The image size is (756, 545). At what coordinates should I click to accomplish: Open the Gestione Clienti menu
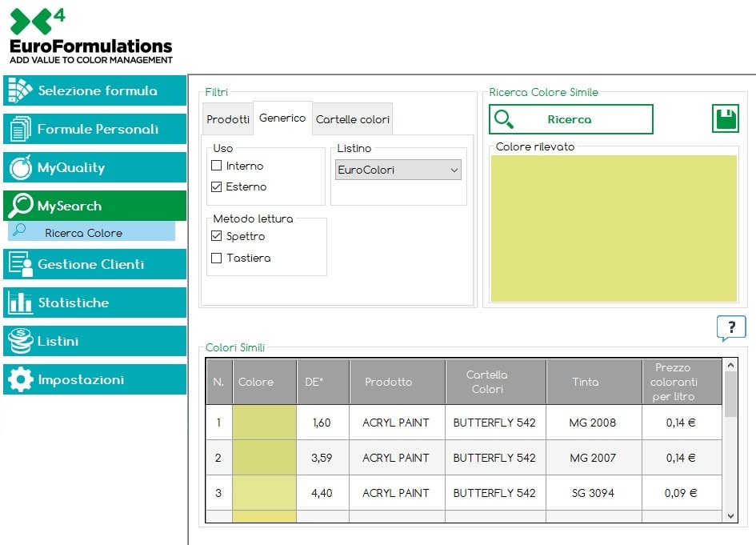[x=94, y=264]
